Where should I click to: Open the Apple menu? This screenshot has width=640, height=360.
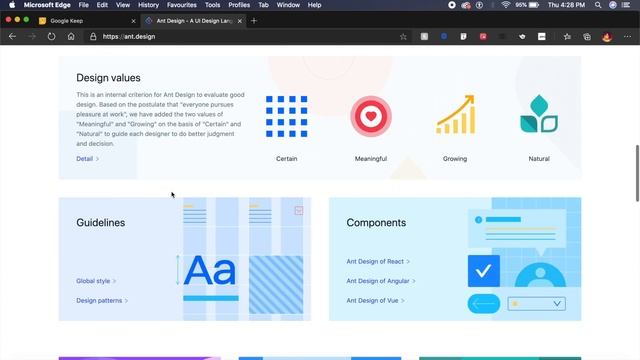point(12,5)
